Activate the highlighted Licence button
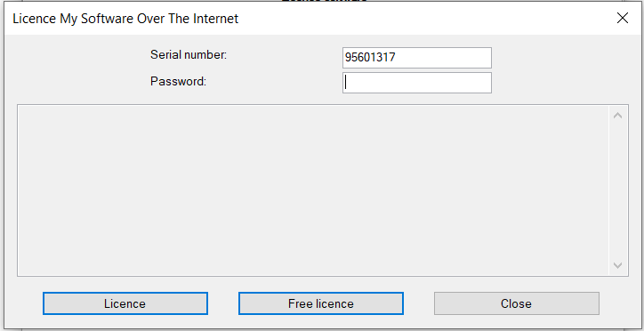Image resolution: width=644 pixels, height=331 pixels. pyautogui.click(x=125, y=303)
